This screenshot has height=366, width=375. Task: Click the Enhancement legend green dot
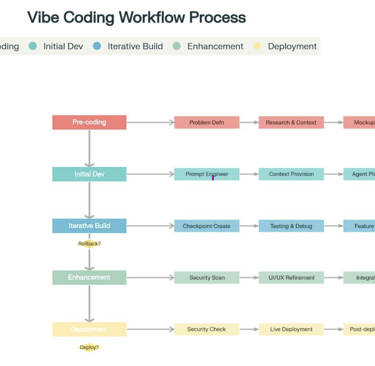(x=177, y=46)
